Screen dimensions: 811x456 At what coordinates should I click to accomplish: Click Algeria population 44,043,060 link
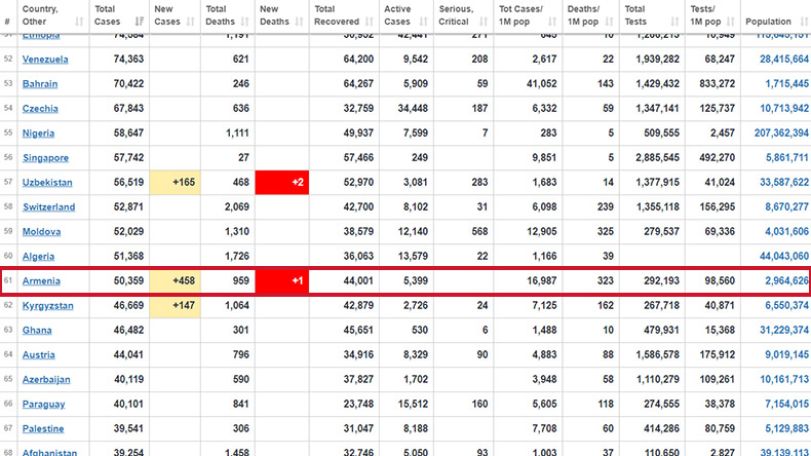784,256
